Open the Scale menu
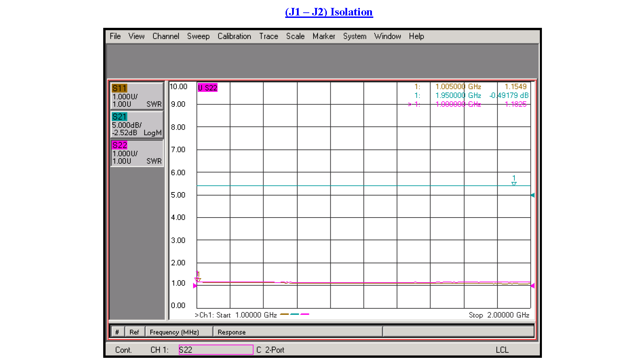 click(x=295, y=36)
